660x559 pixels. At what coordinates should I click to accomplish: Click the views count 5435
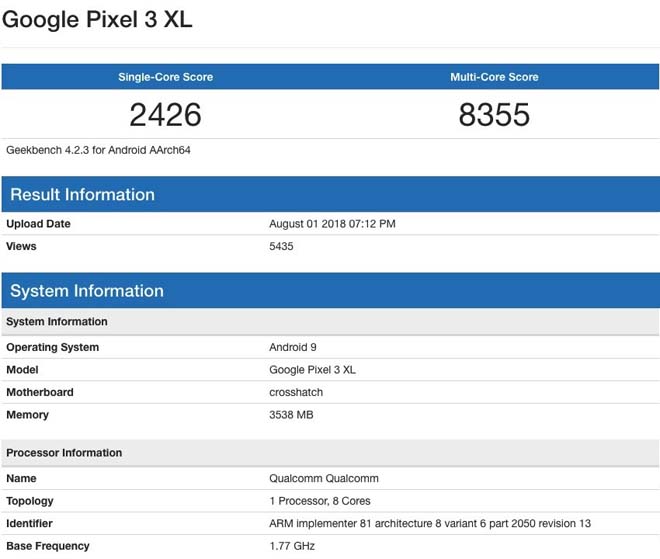(281, 246)
